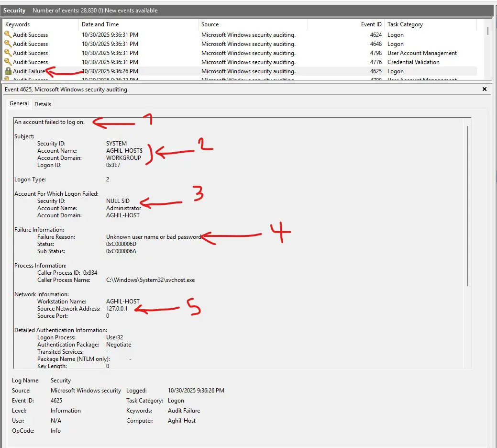This screenshot has width=497, height=448.
Task: Click the svchost.exe caller process path
Action: 150,280
